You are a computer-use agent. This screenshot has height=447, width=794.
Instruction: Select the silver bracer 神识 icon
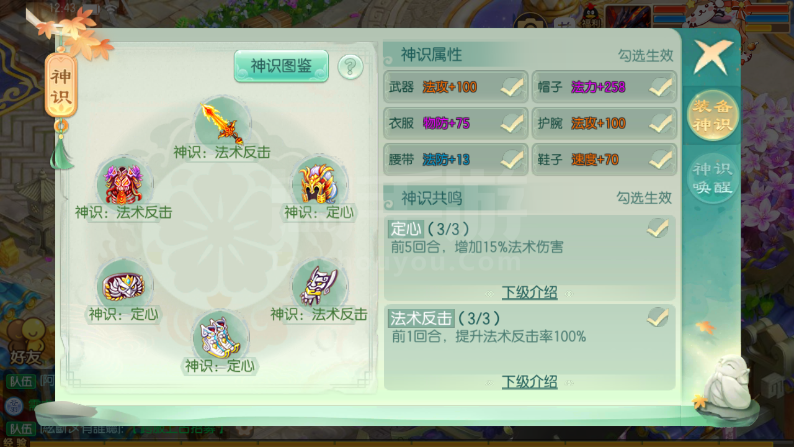pyautogui.click(x=320, y=285)
